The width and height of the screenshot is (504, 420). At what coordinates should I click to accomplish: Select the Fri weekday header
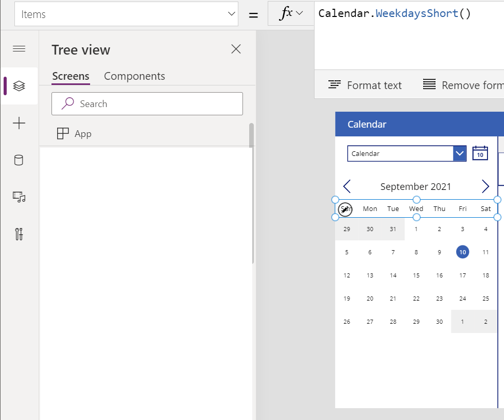click(462, 209)
